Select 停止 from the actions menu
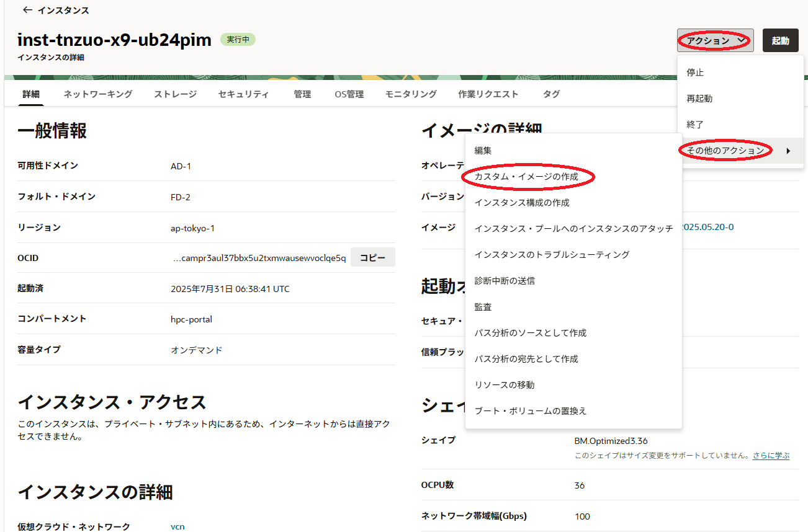The width and height of the screenshot is (808, 532). pyautogui.click(x=695, y=73)
